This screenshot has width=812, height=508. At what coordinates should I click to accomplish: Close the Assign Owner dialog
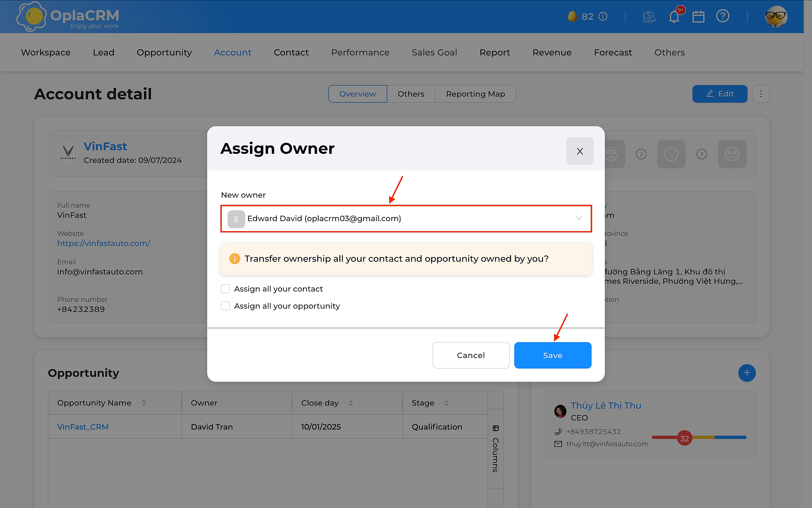tap(580, 151)
